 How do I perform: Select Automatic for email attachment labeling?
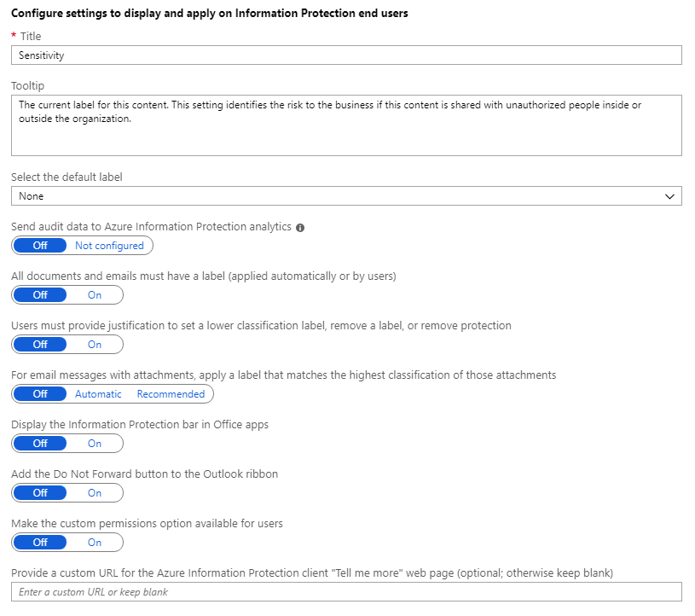point(98,394)
